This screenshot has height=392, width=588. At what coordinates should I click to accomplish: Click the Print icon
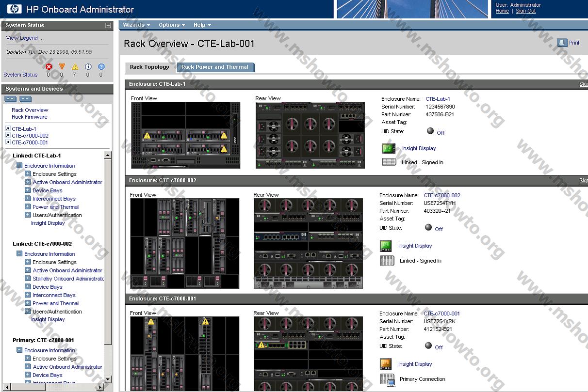pos(562,43)
